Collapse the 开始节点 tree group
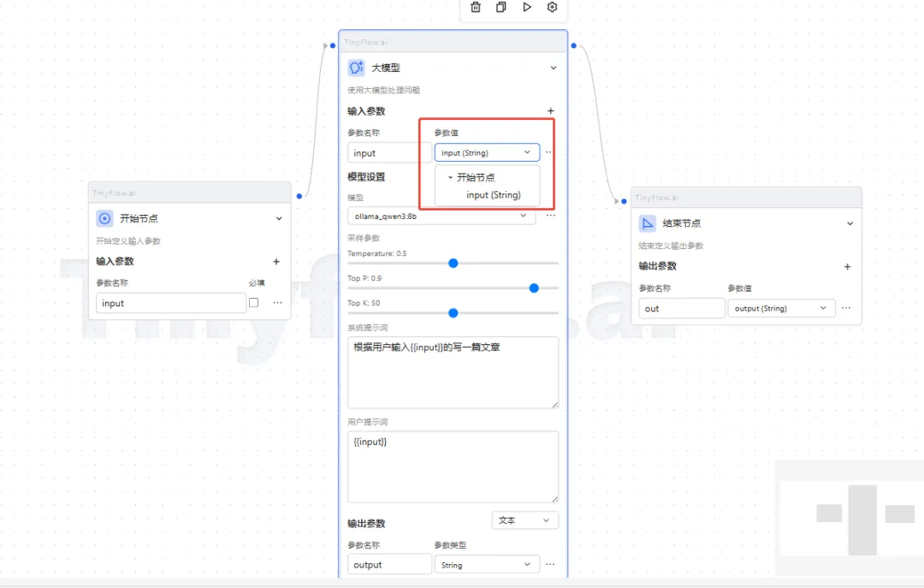 [x=451, y=178]
